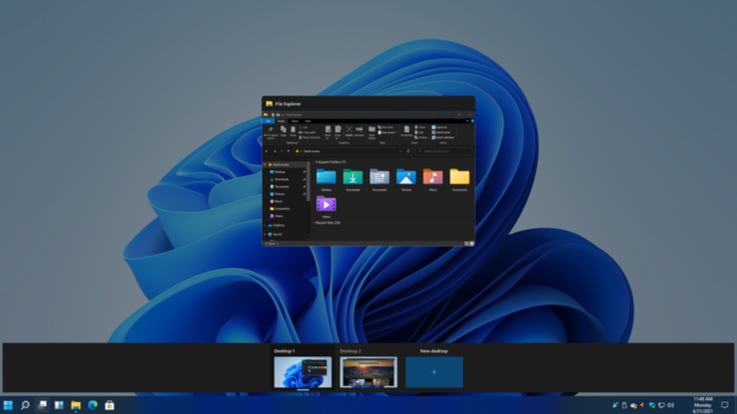Click the Paste icon in the ribbon
Viewport: 737px width, 414px height.
pyautogui.click(x=293, y=131)
